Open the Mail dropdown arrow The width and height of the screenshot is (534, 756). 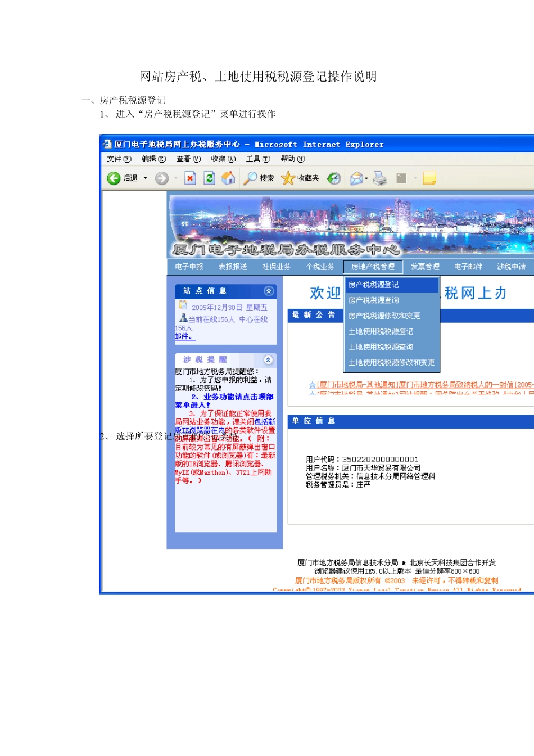366,178
